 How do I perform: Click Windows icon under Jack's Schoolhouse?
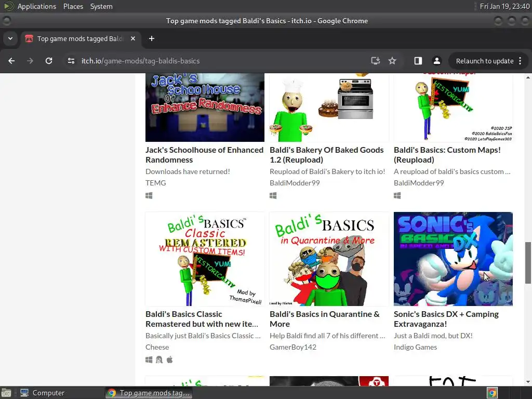tap(149, 195)
